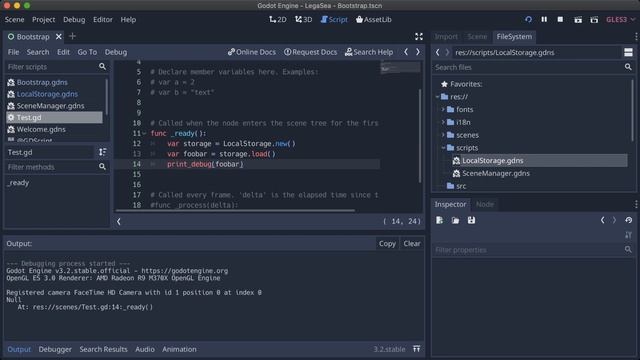Stop the running scene

tap(560, 20)
